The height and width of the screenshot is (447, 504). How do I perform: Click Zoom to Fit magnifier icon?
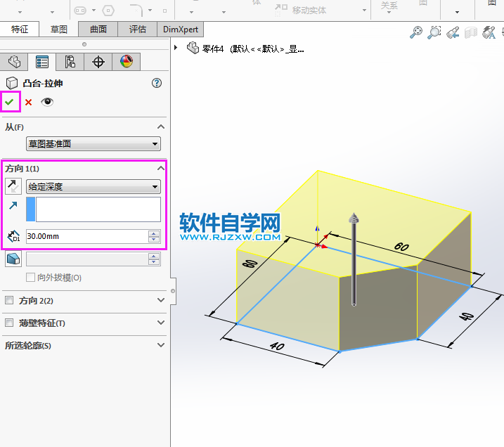(416, 32)
